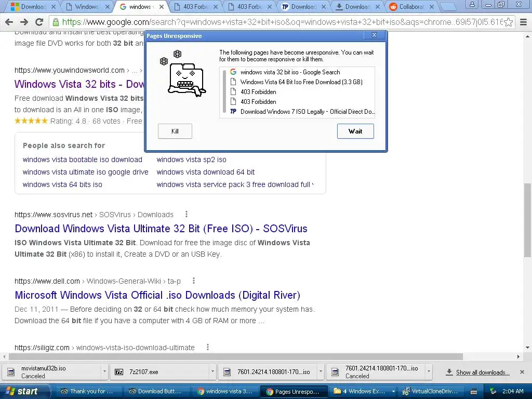This screenshot has width=532, height=399.
Task: Open Download Windows Vista Ultimate 32 Bit SOSVirus link
Action: point(161,229)
